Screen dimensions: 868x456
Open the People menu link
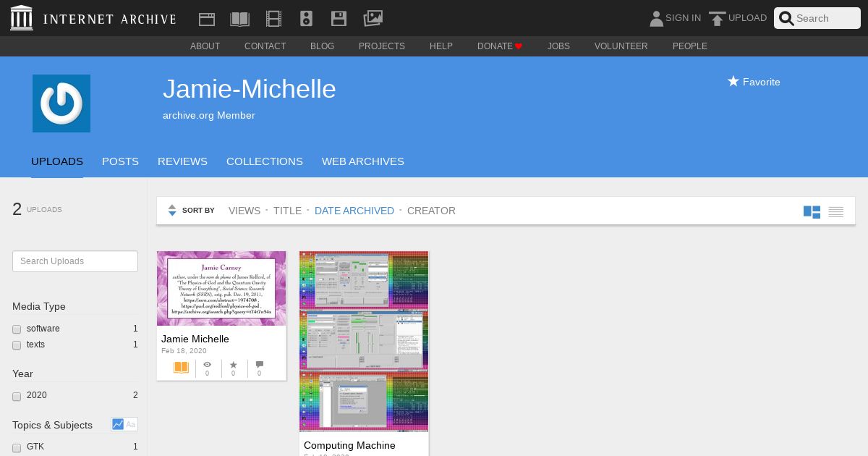(x=690, y=46)
